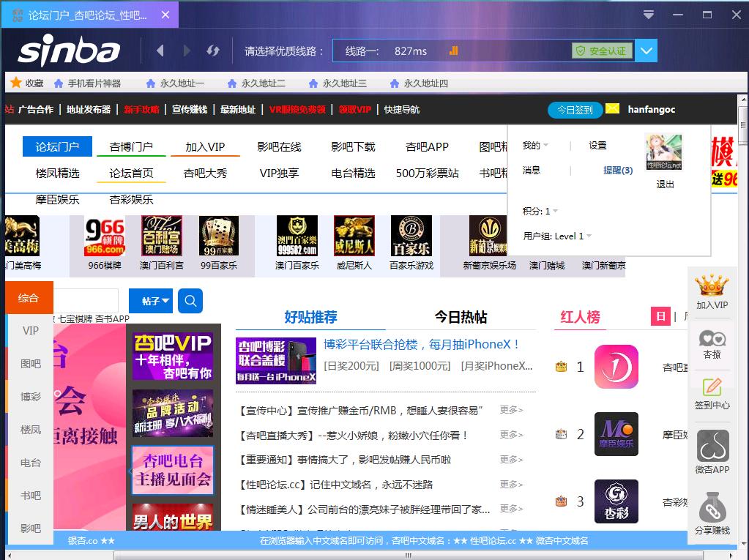The width and height of the screenshot is (749, 560).
Task: Click the rank 2 摩臣娱乐 icon
Action: [x=616, y=434]
